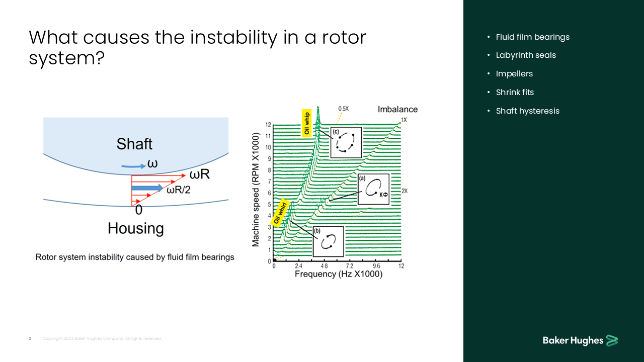Click the "Shaft hysteresis" bullet entry
Viewport: 644px width, 362px height.
(528, 111)
